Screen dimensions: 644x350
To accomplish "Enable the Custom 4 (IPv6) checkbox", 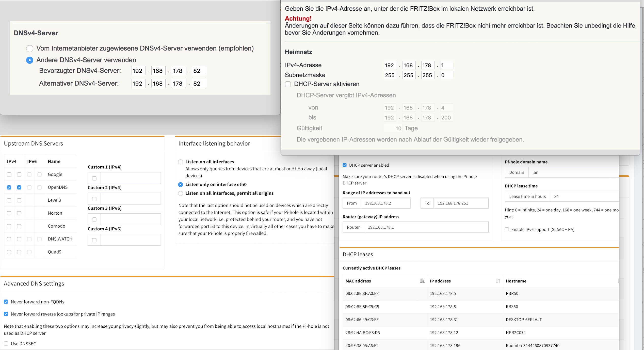I will pyautogui.click(x=94, y=240).
